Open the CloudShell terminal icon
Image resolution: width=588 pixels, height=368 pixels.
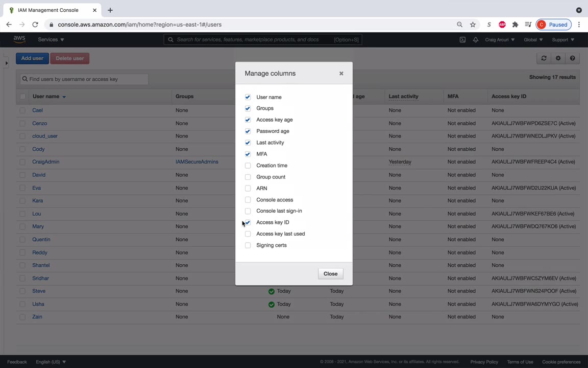462,40
